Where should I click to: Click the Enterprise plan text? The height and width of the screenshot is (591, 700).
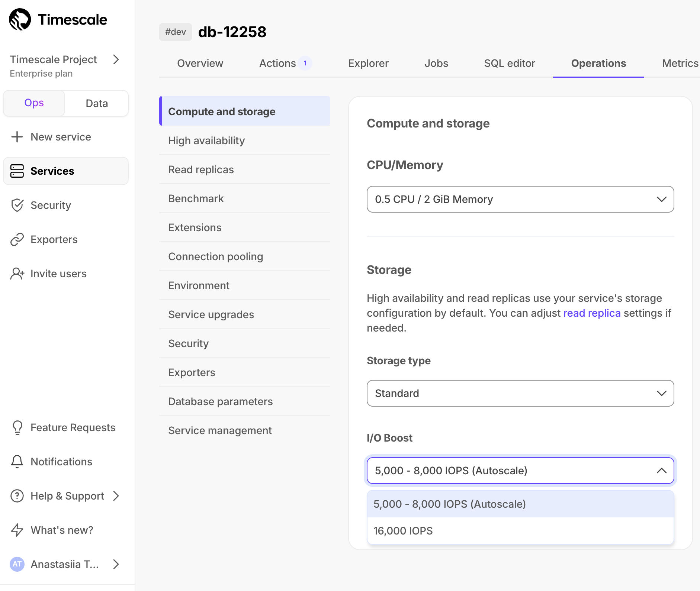(x=41, y=73)
